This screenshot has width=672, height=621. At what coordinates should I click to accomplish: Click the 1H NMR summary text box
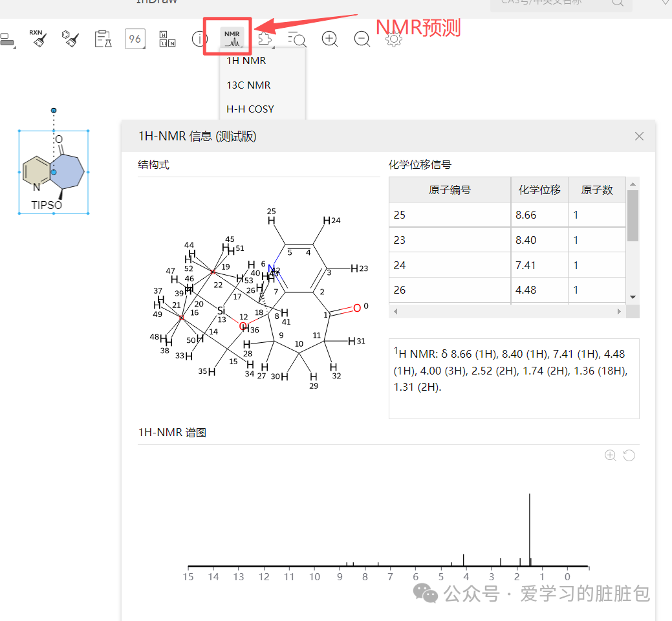coord(514,378)
